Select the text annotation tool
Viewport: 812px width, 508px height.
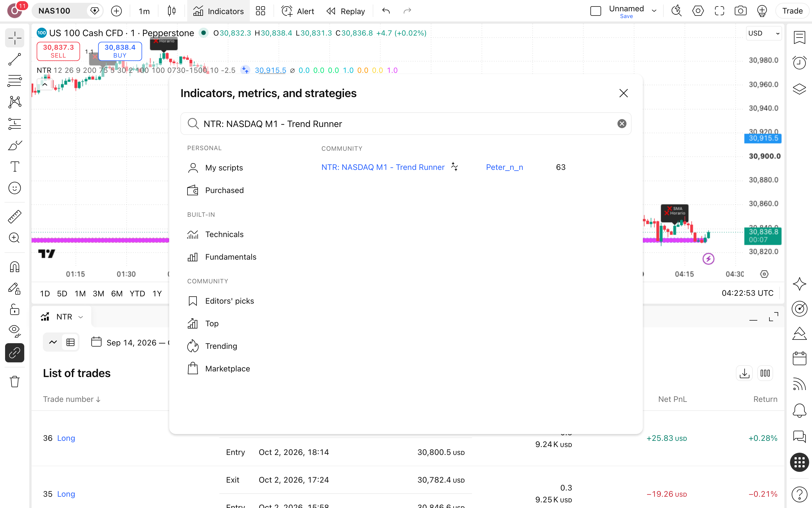click(14, 166)
